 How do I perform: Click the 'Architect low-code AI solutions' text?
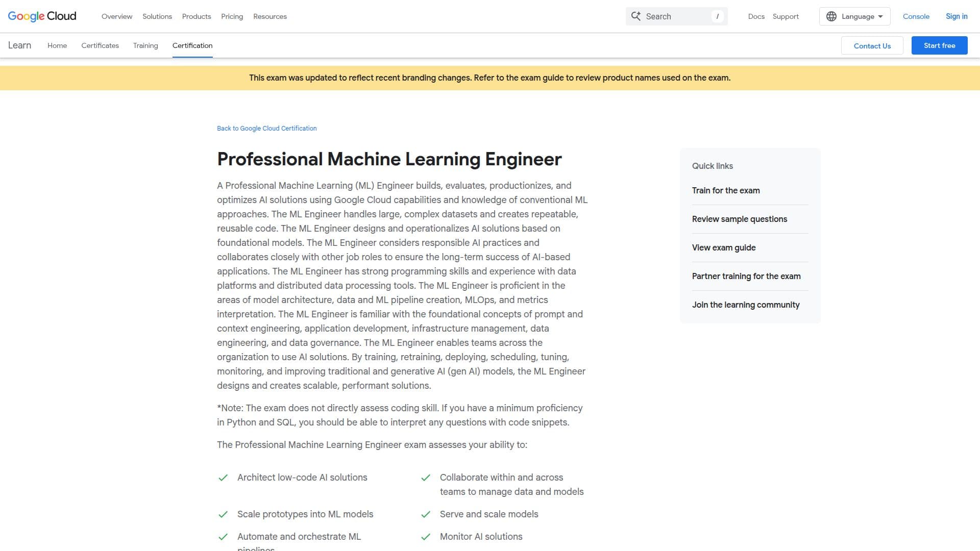(302, 478)
